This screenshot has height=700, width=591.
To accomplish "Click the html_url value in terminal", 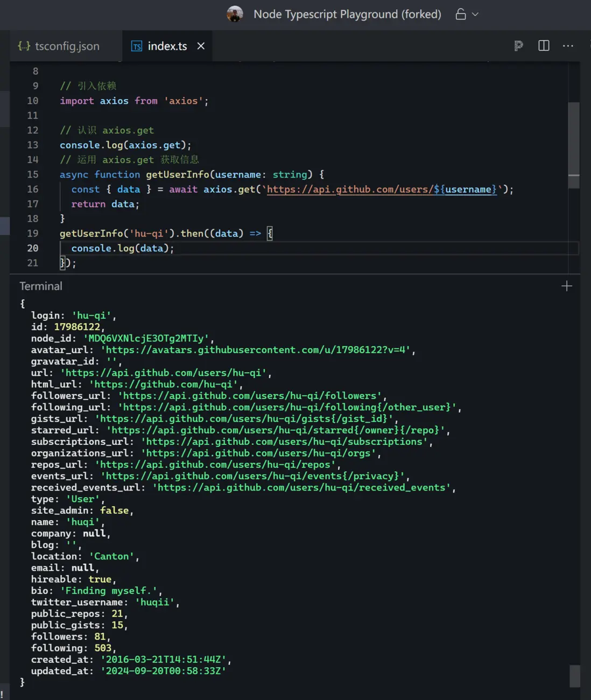I will [164, 384].
